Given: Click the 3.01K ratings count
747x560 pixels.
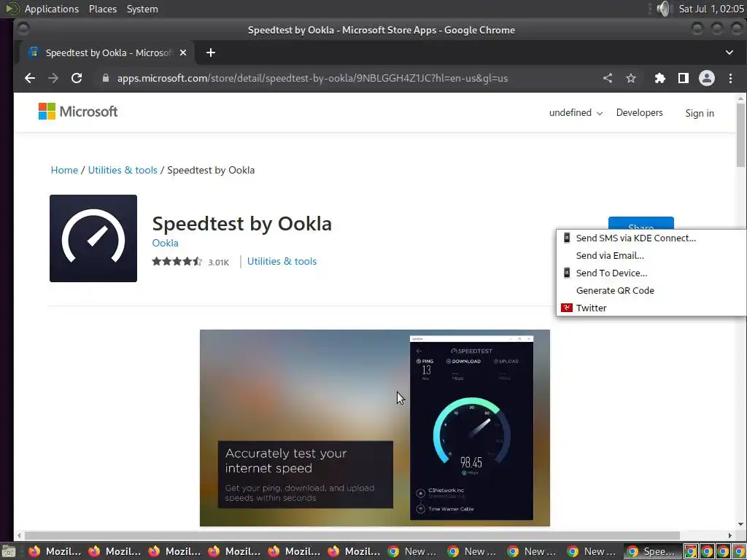Looking at the screenshot, I should [218, 262].
